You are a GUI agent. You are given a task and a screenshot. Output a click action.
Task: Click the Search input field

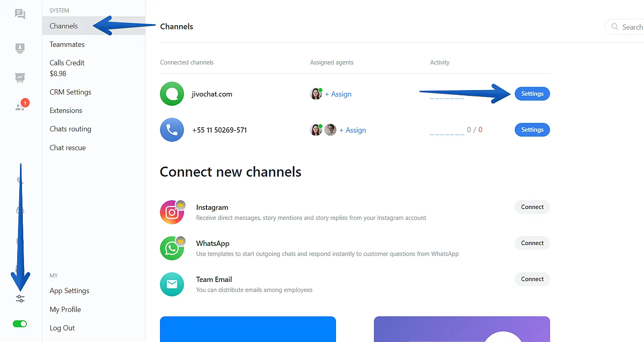click(x=625, y=27)
